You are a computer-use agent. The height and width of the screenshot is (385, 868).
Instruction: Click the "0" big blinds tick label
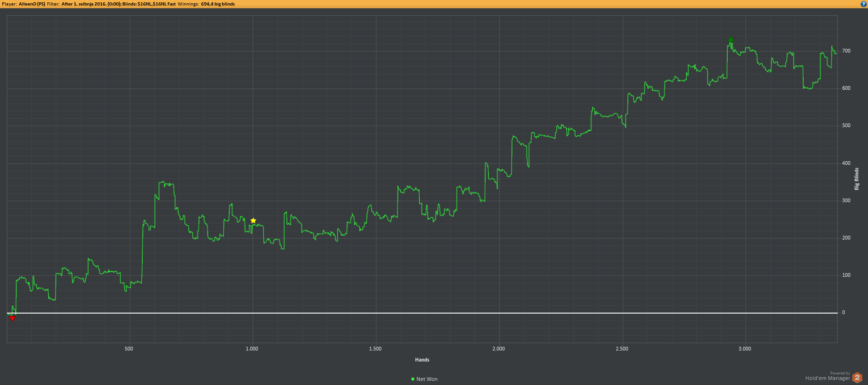coord(844,312)
